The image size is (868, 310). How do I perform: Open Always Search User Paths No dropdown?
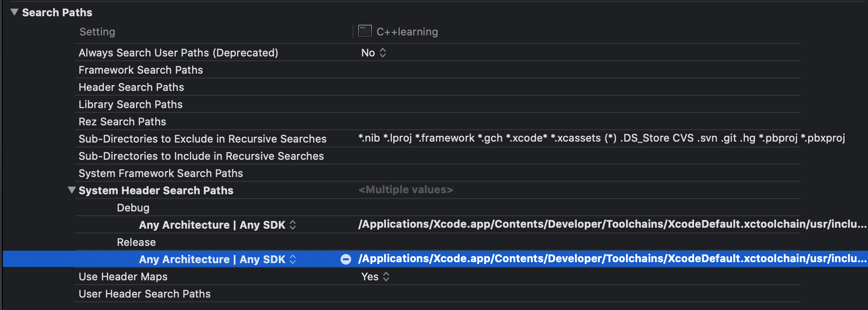(x=374, y=53)
